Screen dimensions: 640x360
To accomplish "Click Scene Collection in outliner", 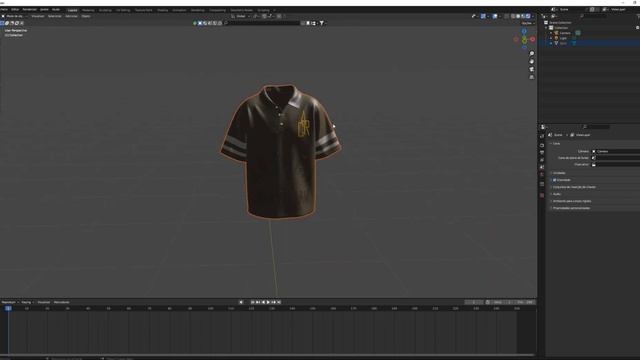I will tap(560, 22).
